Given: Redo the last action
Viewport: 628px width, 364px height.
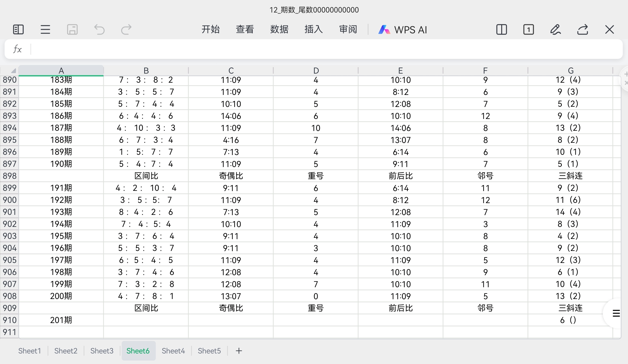Looking at the screenshot, I should [126, 29].
